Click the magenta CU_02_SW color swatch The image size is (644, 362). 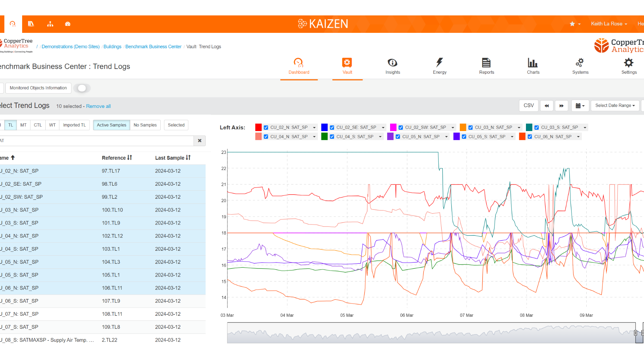coord(393,127)
